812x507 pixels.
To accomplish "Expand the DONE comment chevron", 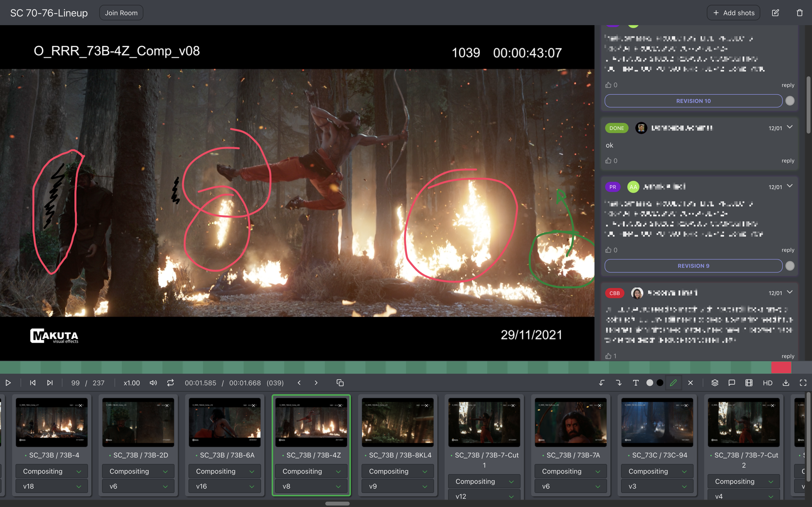I will (790, 127).
